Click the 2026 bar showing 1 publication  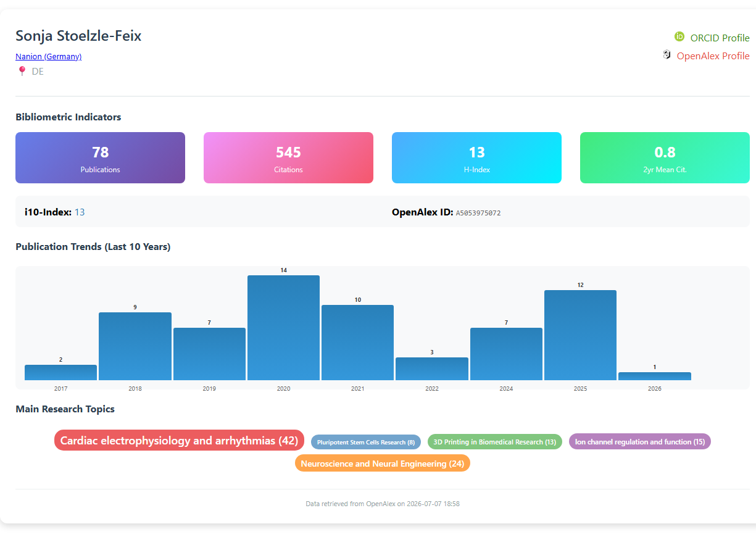tap(655, 376)
